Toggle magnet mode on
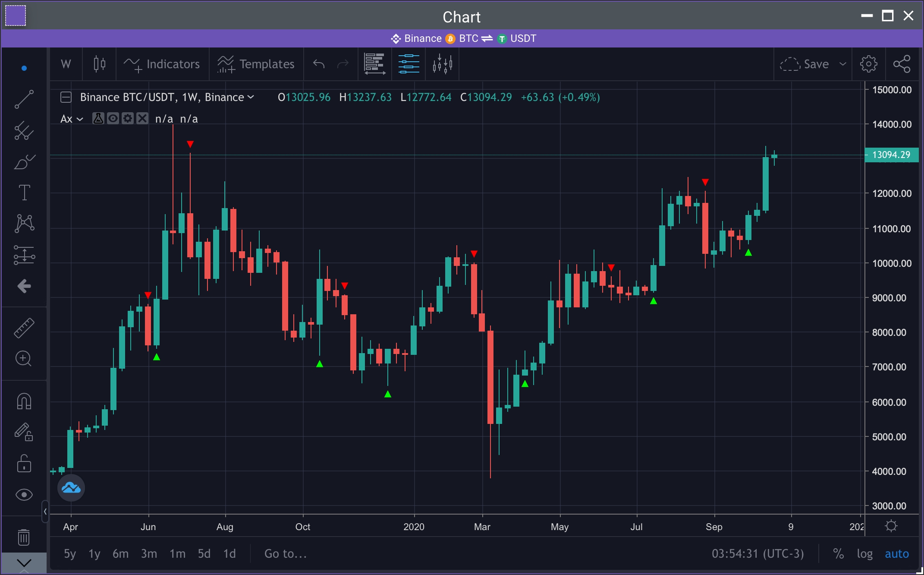The width and height of the screenshot is (924, 575). 24,401
